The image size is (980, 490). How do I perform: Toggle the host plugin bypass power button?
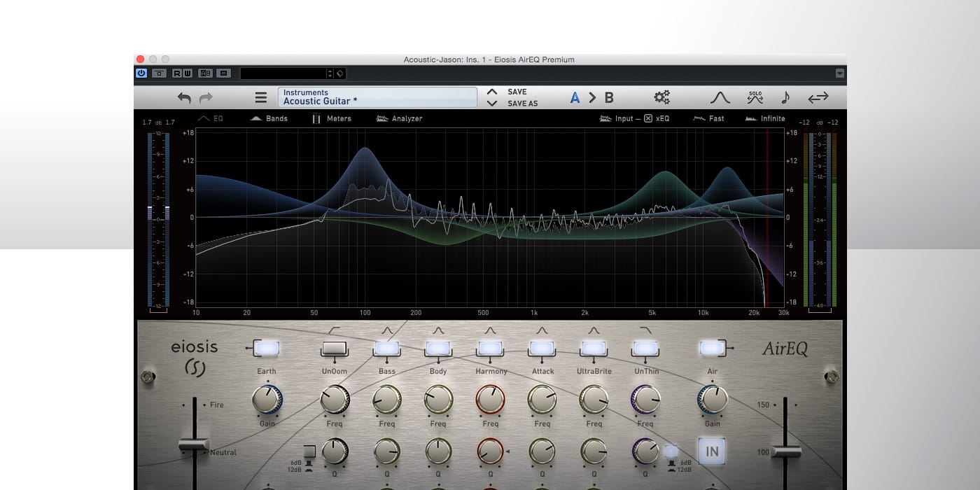click(x=141, y=73)
